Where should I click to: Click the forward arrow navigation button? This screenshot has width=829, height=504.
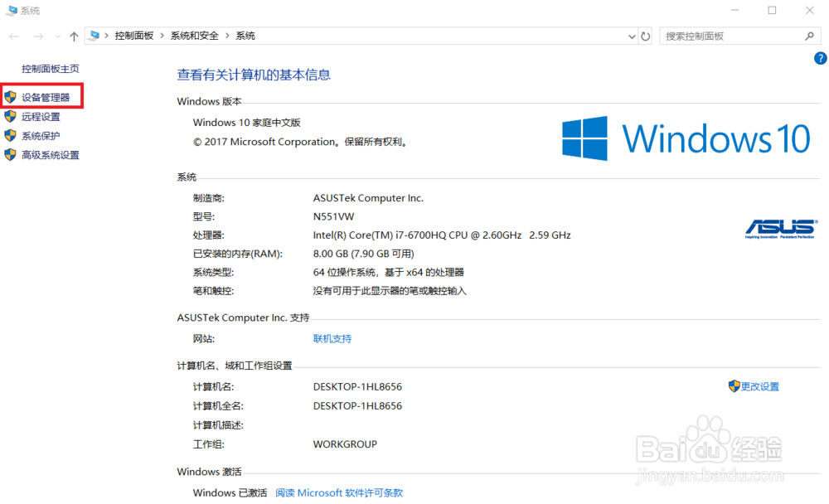tap(38, 36)
